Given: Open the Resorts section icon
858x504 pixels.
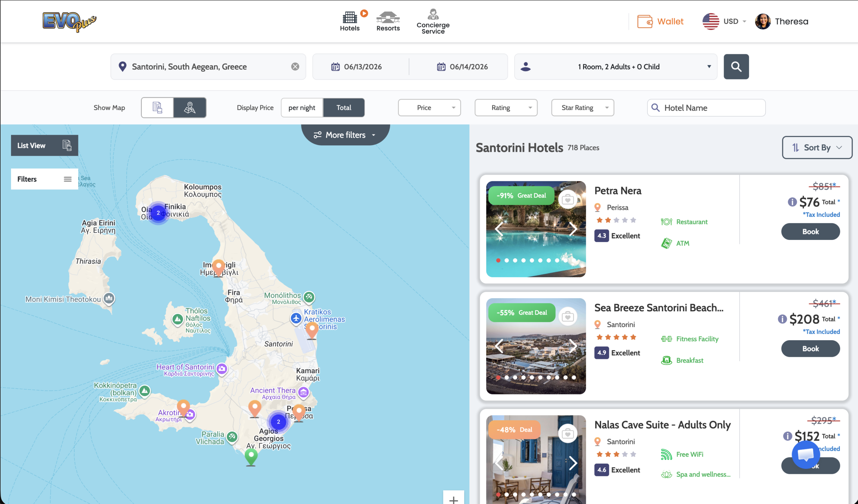Looking at the screenshot, I should click(x=388, y=21).
